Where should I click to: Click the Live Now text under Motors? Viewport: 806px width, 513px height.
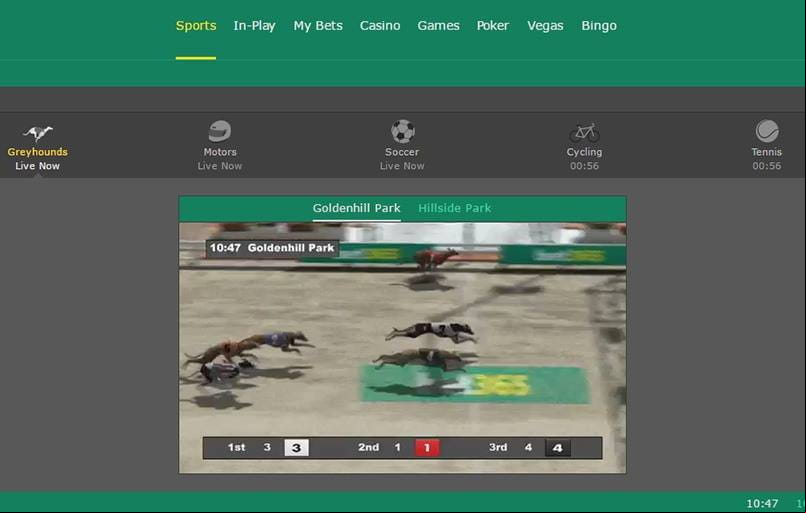click(220, 166)
